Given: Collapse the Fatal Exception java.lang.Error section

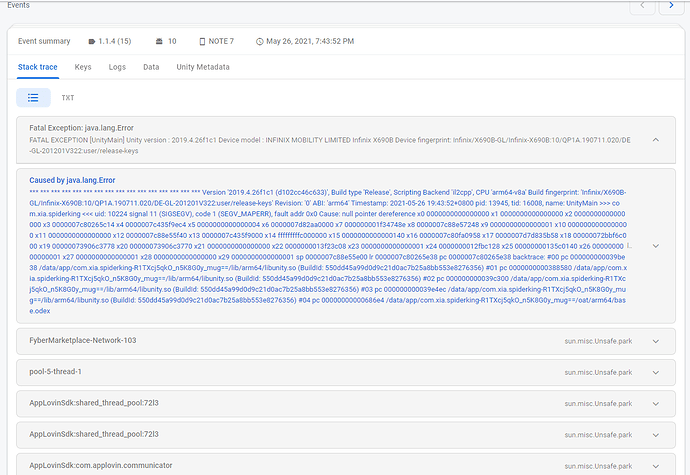Looking at the screenshot, I should pos(656,140).
